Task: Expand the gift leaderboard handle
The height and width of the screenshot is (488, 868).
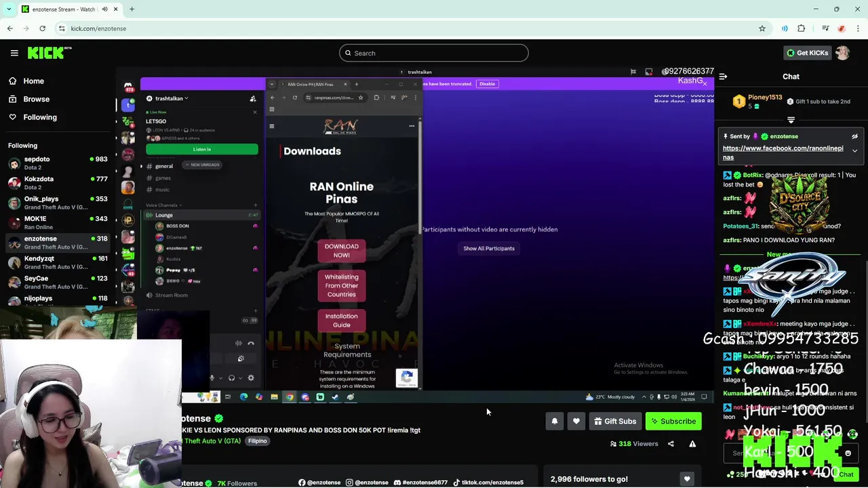Action: coord(791,120)
